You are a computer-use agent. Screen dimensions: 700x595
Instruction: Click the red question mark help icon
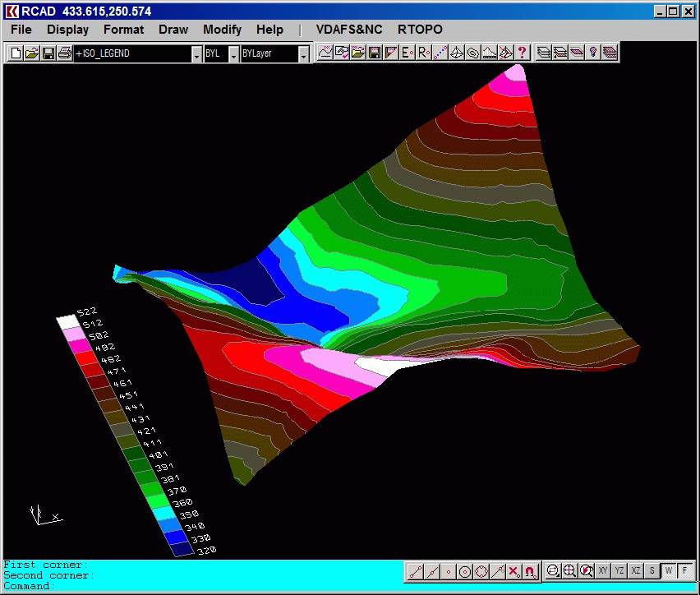pyautogui.click(x=523, y=53)
